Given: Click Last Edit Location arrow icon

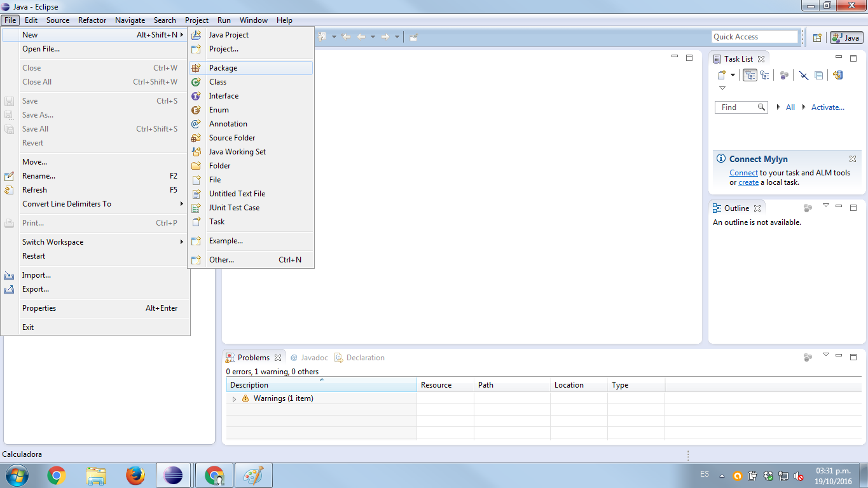Looking at the screenshot, I should pos(346,37).
